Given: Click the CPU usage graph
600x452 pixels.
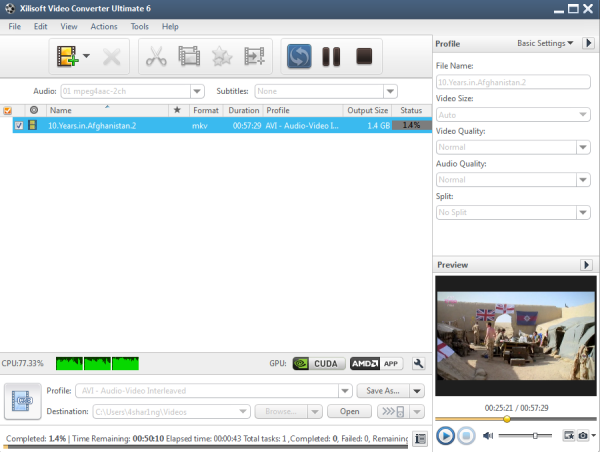Looking at the screenshot, I should [97, 364].
